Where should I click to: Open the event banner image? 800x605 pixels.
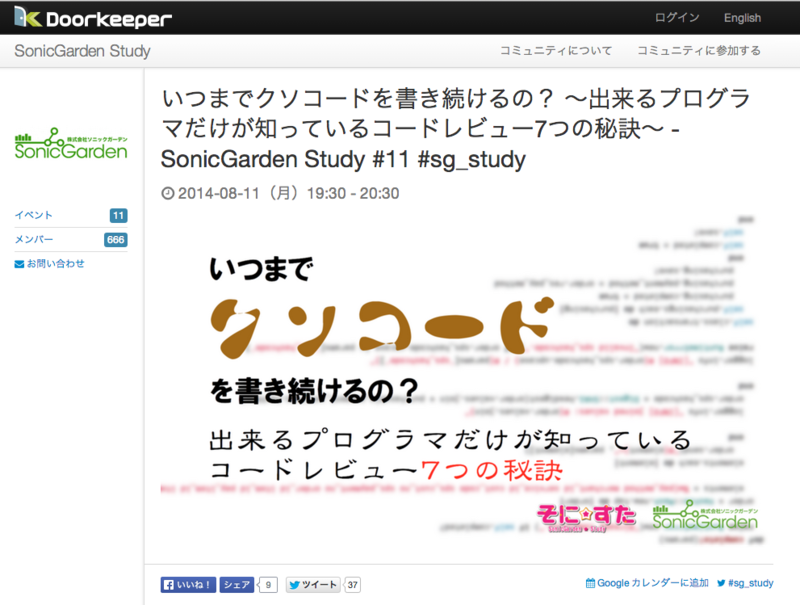462,380
